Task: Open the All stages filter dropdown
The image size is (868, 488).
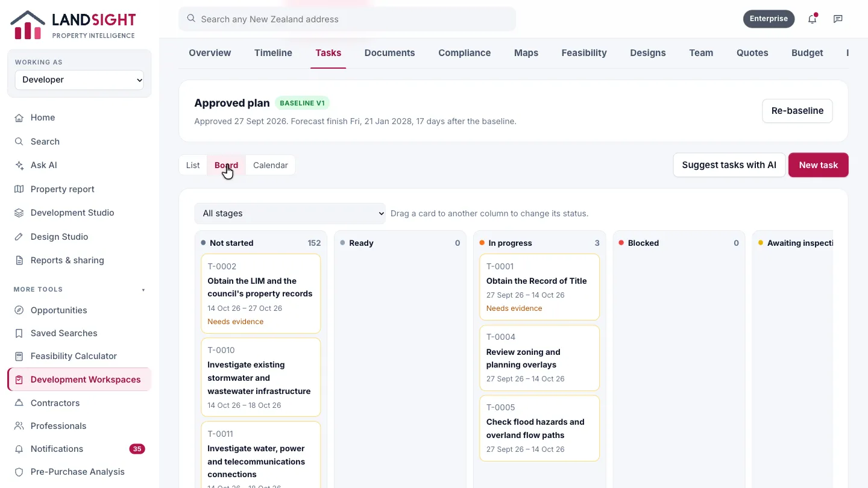Action: 290,213
